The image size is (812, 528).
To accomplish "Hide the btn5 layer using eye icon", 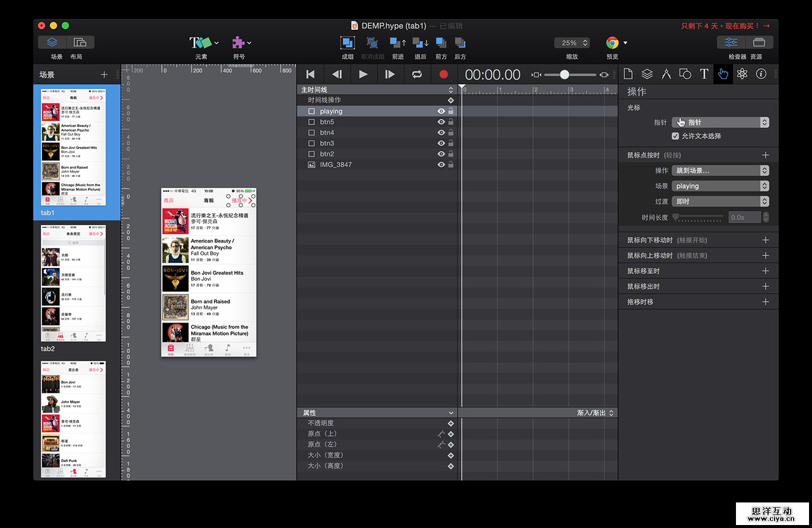I will [441, 122].
